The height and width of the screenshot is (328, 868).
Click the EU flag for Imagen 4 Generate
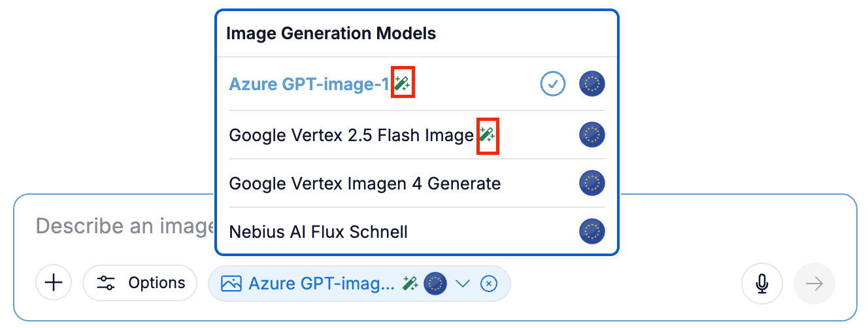point(592,184)
